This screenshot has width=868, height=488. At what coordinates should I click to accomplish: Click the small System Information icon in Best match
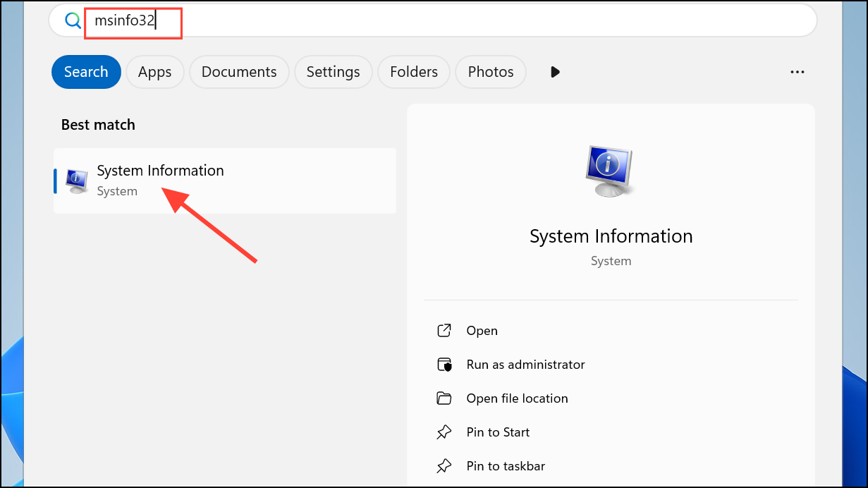pos(77,181)
